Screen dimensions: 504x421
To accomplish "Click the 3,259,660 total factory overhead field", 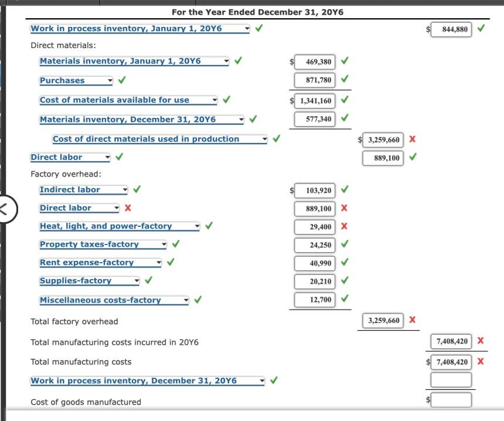I will point(383,321).
